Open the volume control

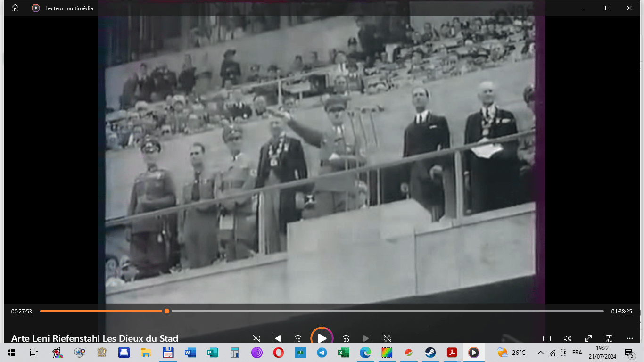[x=568, y=338]
